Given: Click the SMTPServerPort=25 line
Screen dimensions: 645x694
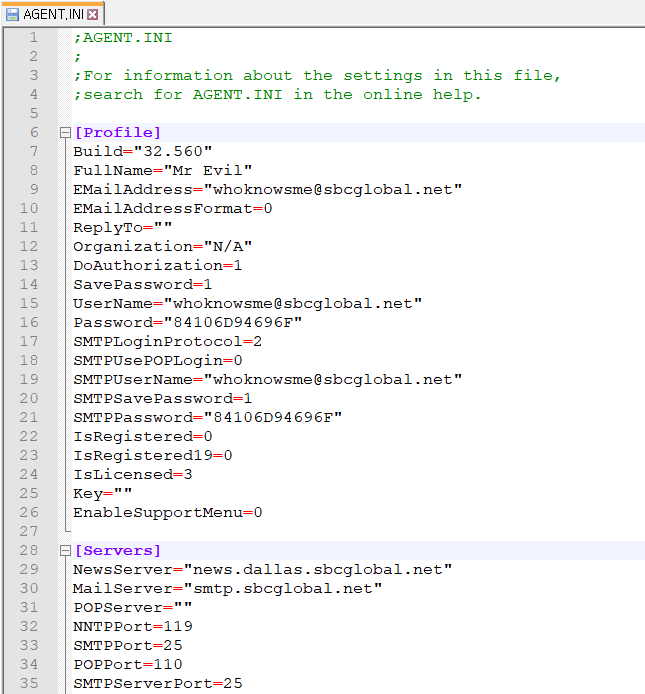Looking at the screenshot, I should coord(158,683).
